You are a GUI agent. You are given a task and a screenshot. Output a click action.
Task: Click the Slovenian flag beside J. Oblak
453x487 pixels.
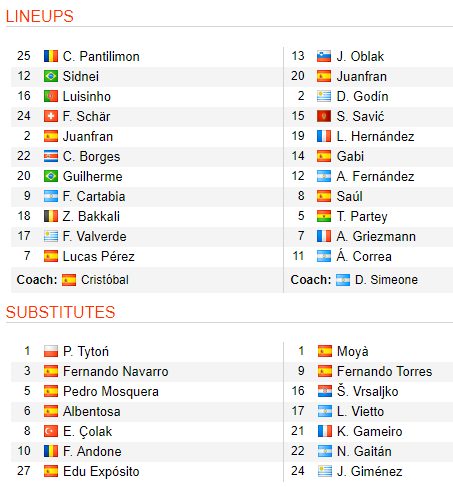click(324, 56)
